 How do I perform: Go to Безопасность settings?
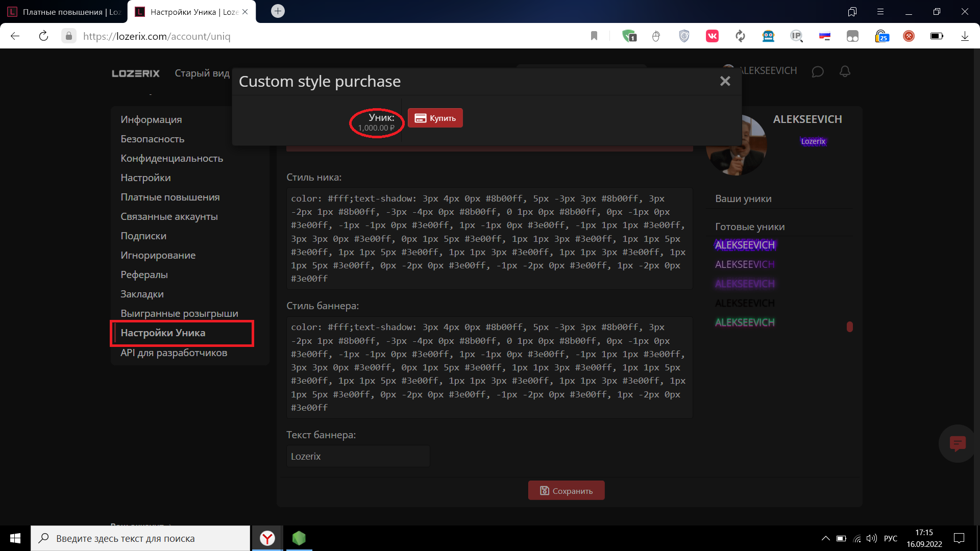(153, 139)
